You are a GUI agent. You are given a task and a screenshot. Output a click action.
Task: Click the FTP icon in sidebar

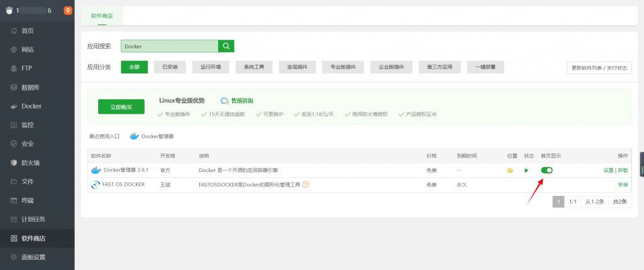point(14,68)
